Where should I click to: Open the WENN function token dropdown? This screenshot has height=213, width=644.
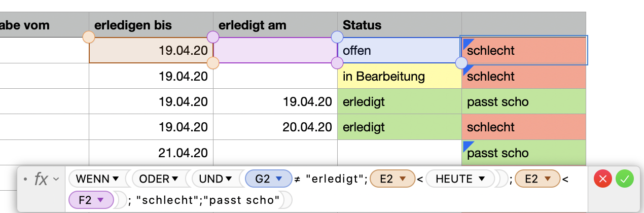click(x=116, y=179)
